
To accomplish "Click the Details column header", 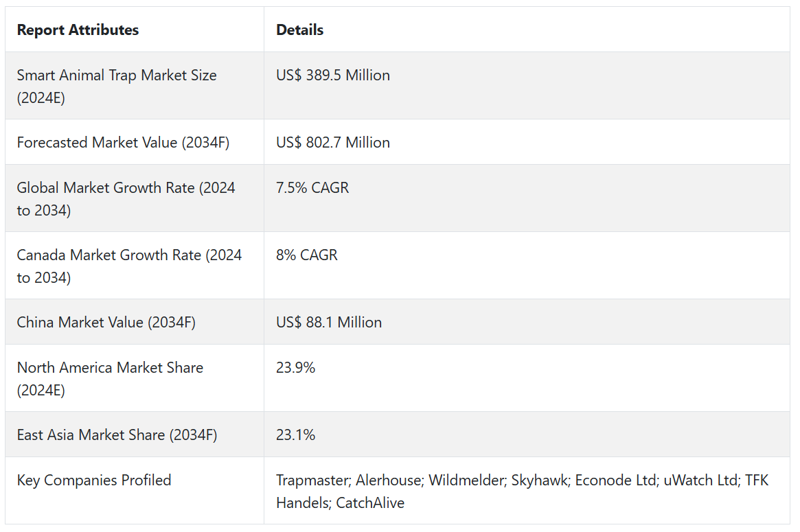I will (x=299, y=30).
